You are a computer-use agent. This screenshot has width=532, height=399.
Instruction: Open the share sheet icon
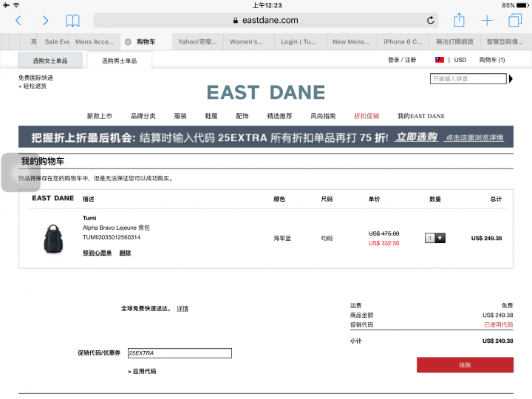[459, 20]
